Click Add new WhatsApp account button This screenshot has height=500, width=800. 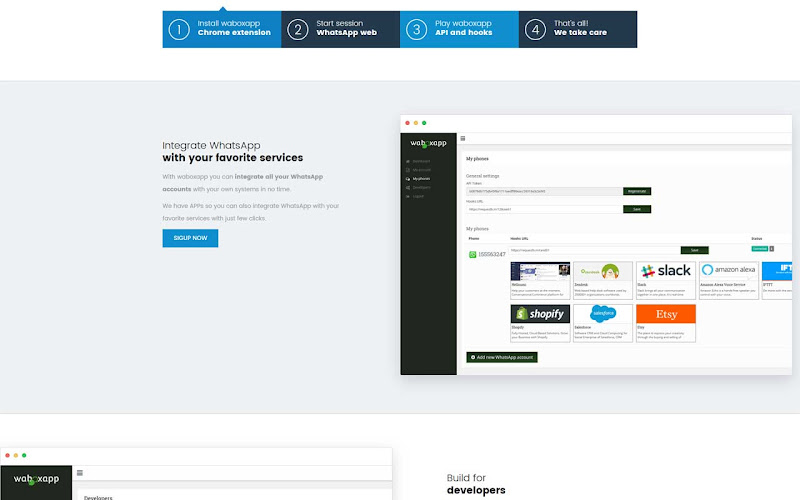coord(502,357)
